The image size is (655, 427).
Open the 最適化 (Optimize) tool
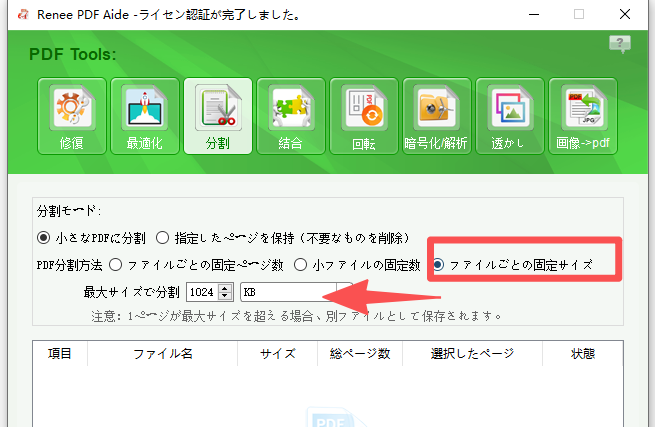145,116
